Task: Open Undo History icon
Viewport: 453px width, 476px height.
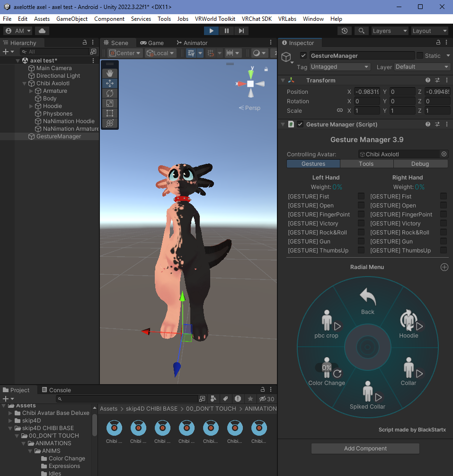Action: pos(345,31)
